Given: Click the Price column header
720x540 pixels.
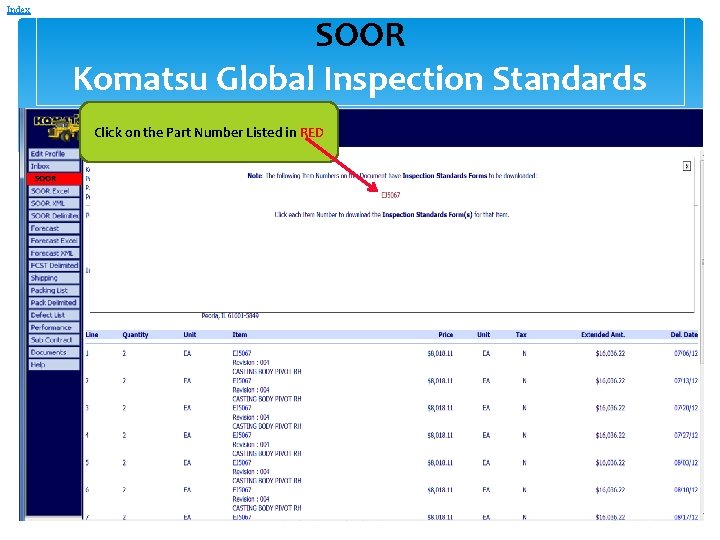Looking at the screenshot, I should [445, 335].
